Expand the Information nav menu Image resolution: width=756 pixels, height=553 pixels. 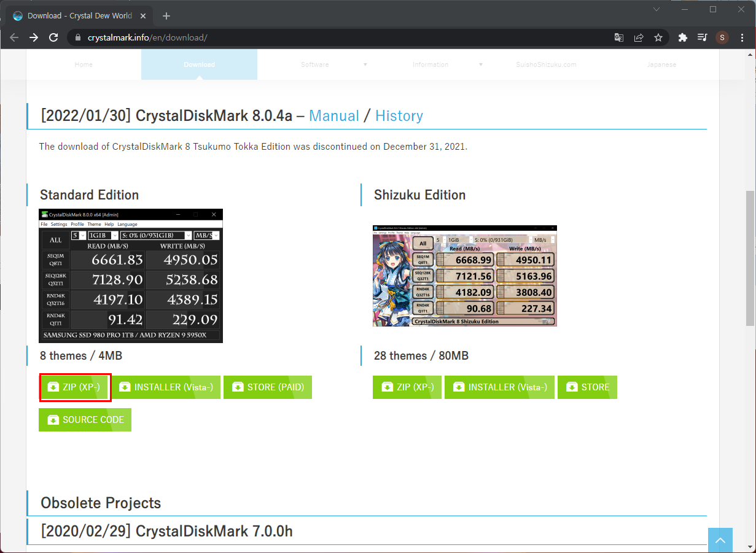pyautogui.click(x=431, y=64)
